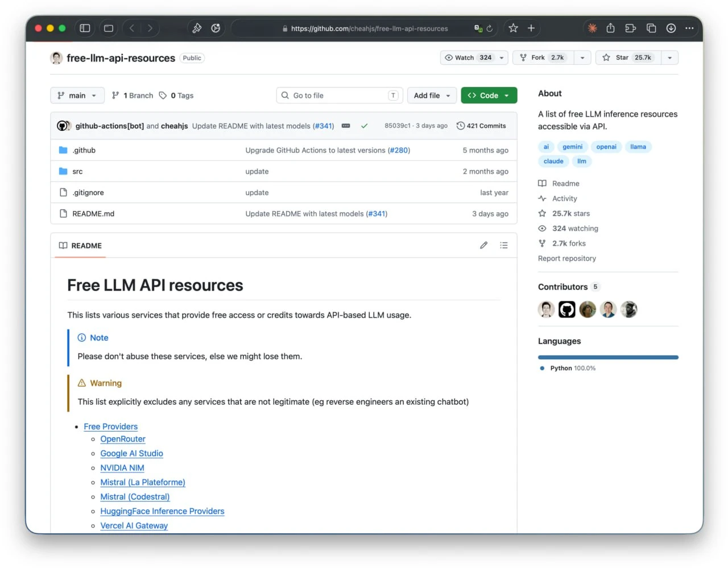Open the .gitignore file

[88, 193]
